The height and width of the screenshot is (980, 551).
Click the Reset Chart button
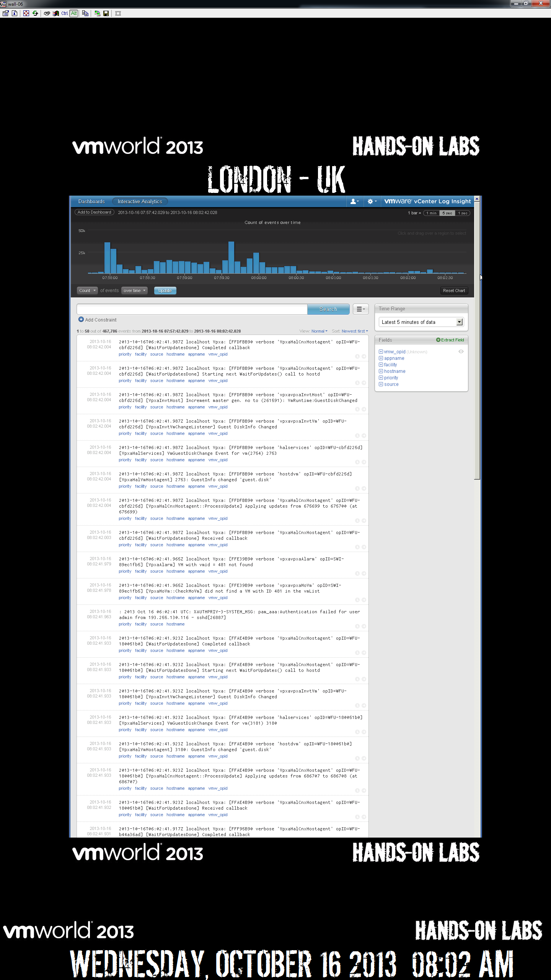point(454,291)
